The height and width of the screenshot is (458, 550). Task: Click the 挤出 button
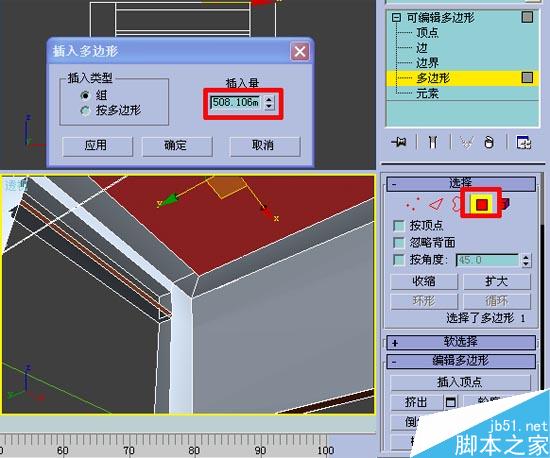pyautogui.click(x=417, y=402)
